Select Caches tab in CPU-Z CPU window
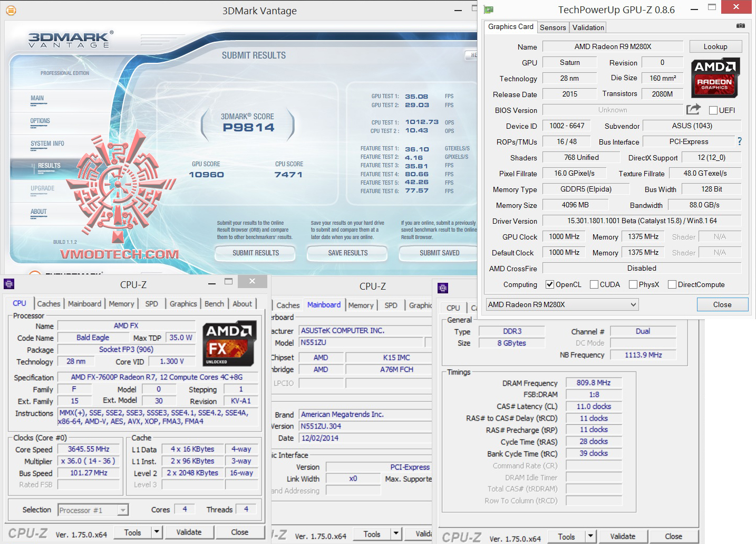 coord(49,304)
